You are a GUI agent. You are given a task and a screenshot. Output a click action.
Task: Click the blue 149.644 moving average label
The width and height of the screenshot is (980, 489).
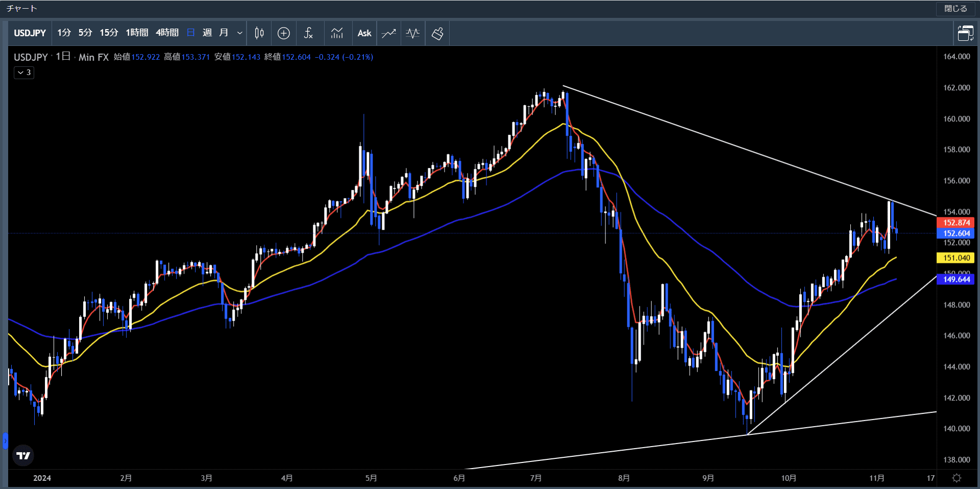pos(956,279)
